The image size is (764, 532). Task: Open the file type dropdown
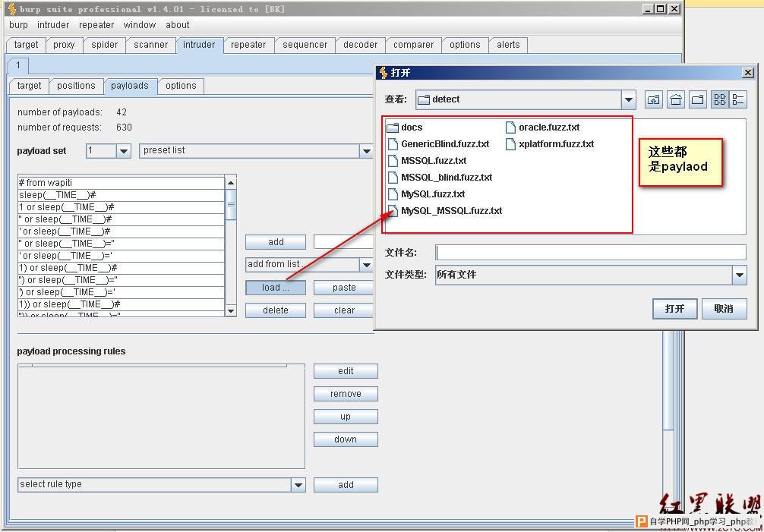[739, 275]
